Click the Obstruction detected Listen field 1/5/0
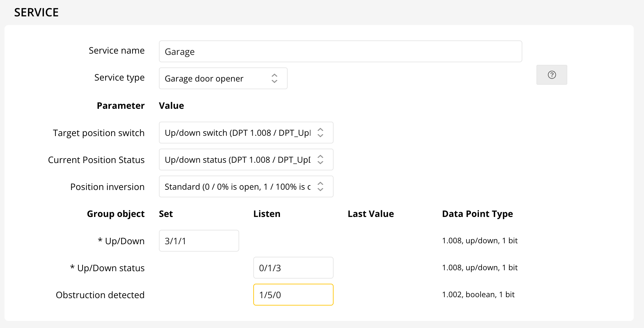The image size is (644, 328). (293, 294)
